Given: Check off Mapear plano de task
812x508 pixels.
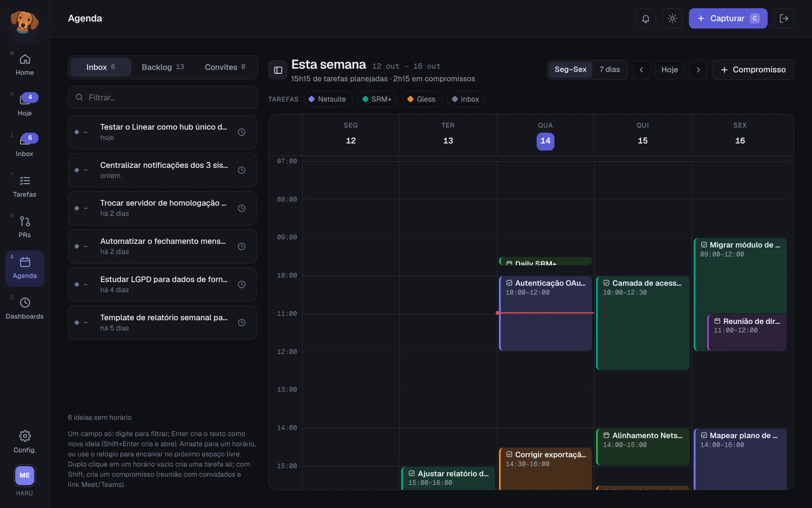Looking at the screenshot, I should (704, 435).
